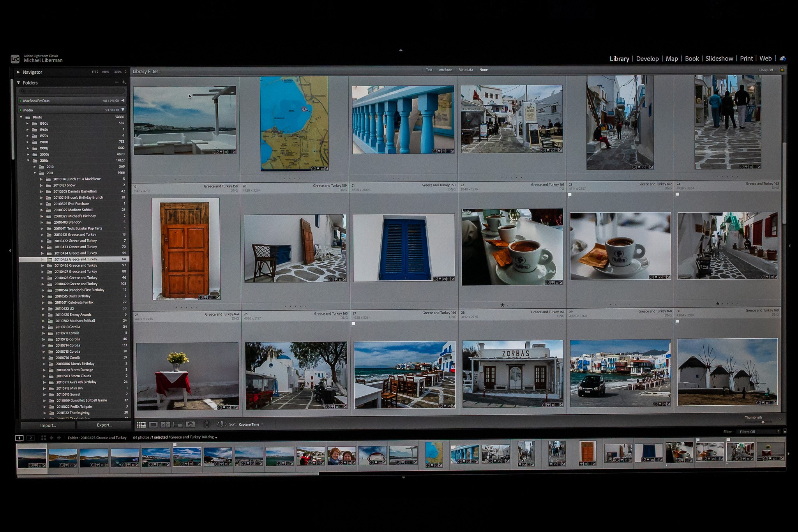The image size is (798, 532).
Task: Click the Import... button
Action: (x=48, y=425)
